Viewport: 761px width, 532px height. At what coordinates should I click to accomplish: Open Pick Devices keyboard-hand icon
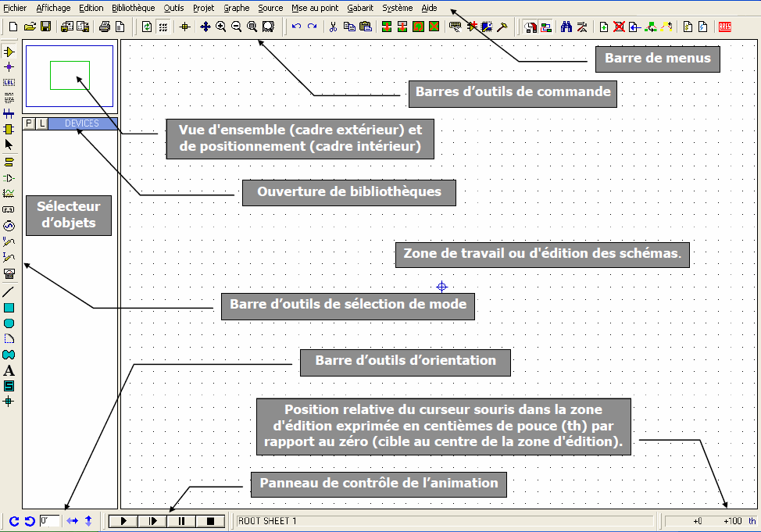456,27
